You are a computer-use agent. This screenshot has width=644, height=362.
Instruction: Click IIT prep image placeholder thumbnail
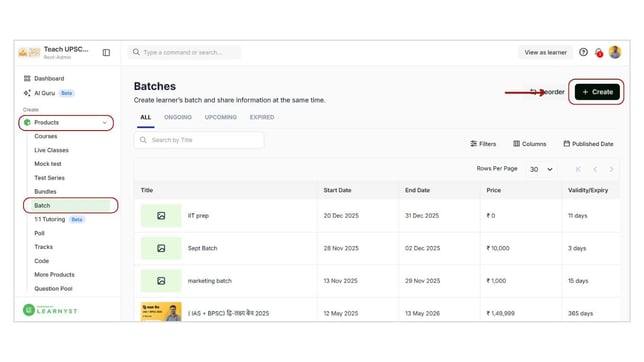161,216
